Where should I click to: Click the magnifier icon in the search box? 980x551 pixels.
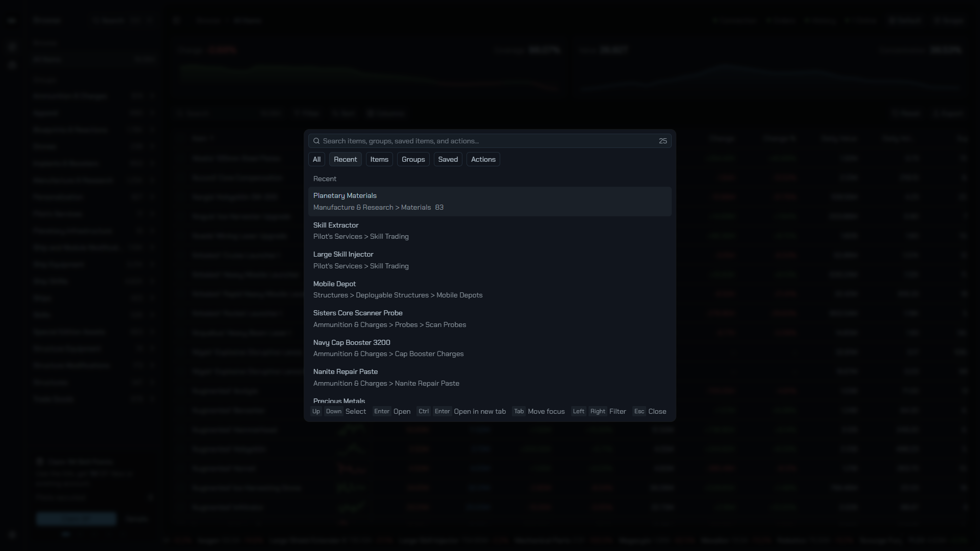pyautogui.click(x=316, y=141)
